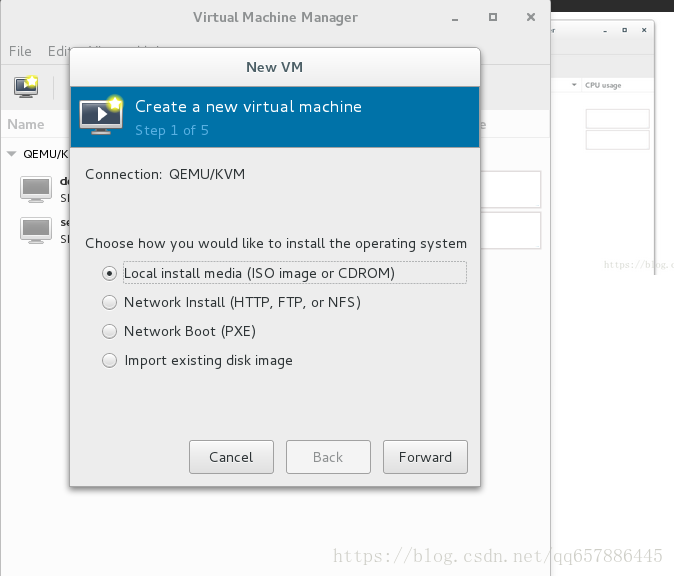
Task: Click the new virtual machine toolbar icon
Action: click(26, 87)
